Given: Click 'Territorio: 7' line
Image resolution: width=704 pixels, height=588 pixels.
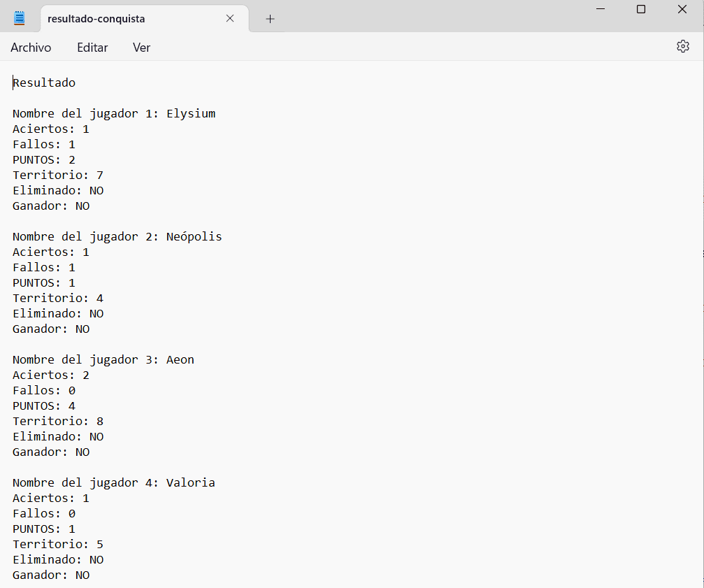Looking at the screenshot, I should tap(58, 175).
